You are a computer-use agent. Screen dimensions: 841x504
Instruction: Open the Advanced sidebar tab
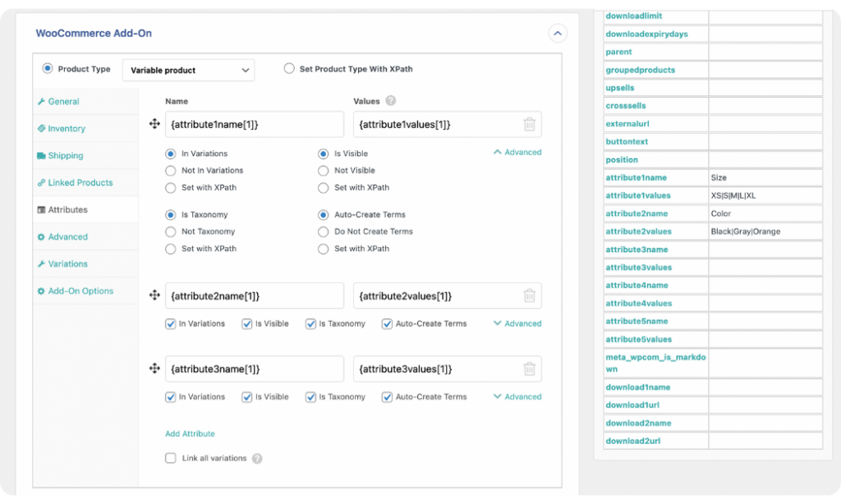tap(67, 237)
